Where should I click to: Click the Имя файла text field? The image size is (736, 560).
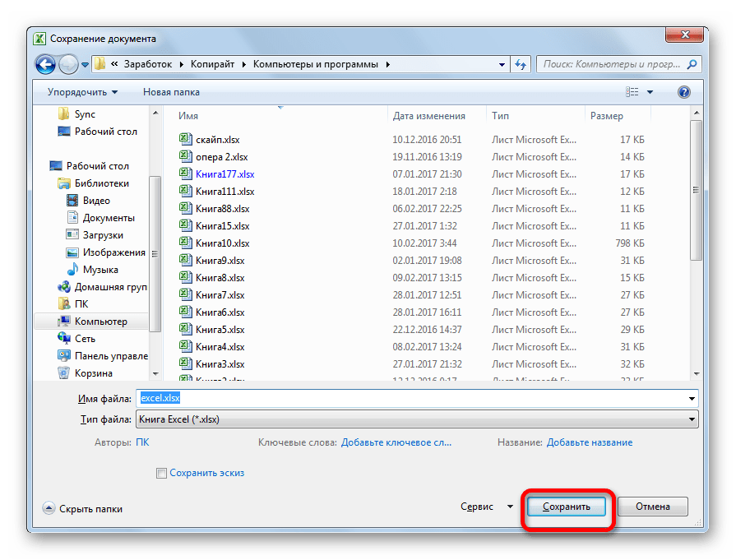tap(411, 398)
